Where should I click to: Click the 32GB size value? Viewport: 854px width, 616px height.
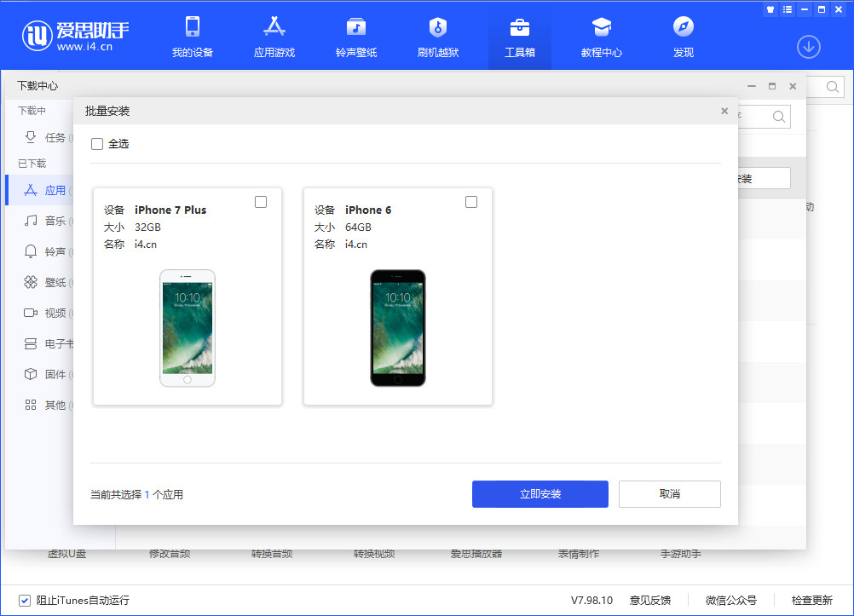click(x=147, y=227)
